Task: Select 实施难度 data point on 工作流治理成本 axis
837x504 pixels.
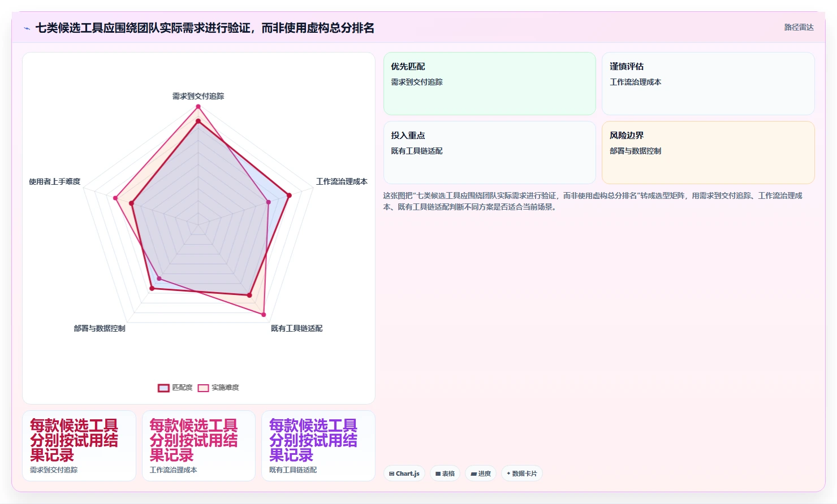Action: [269, 202]
